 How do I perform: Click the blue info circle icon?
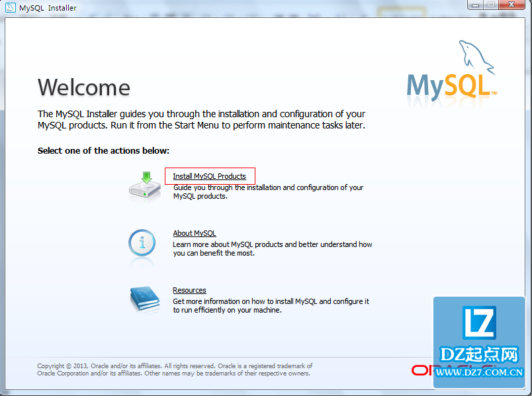(142, 244)
